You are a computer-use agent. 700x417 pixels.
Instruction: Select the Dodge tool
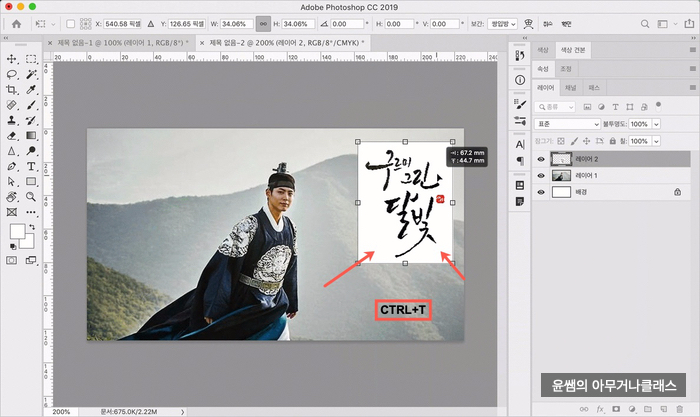(x=31, y=151)
